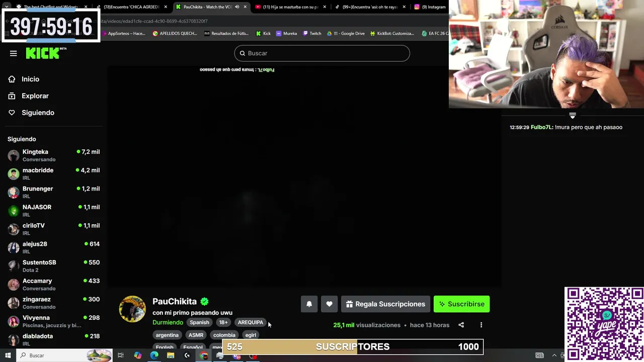644x362 pixels.
Task: Switch to the Instagram (9) tab
Action: [x=429, y=7]
